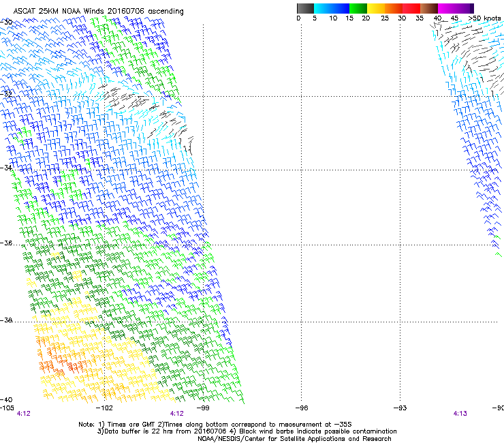Click the 'Times are GMT' note line

pos(215,425)
